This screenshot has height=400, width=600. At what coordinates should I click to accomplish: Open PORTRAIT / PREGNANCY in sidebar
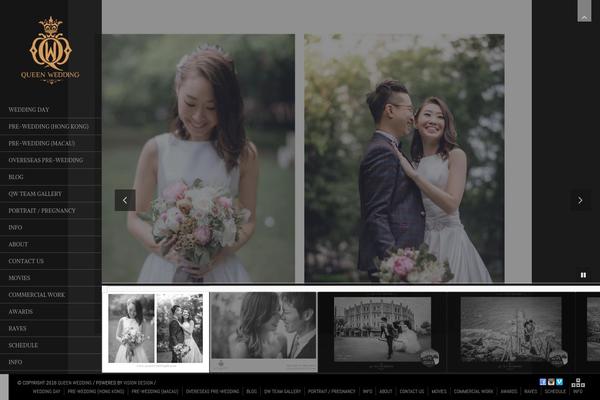(x=42, y=211)
